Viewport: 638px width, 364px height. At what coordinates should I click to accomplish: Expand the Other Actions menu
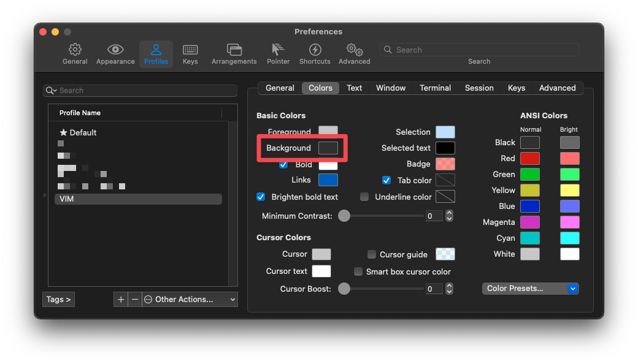190,299
